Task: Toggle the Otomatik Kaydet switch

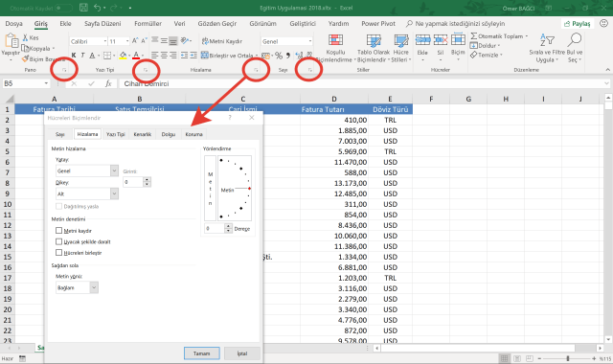Action: coord(63,8)
